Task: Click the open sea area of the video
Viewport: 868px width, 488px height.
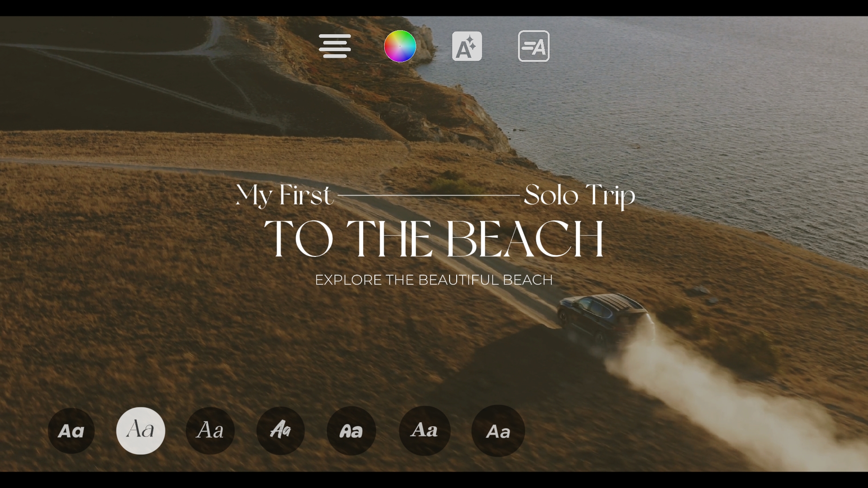Action: [x=711, y=111]
